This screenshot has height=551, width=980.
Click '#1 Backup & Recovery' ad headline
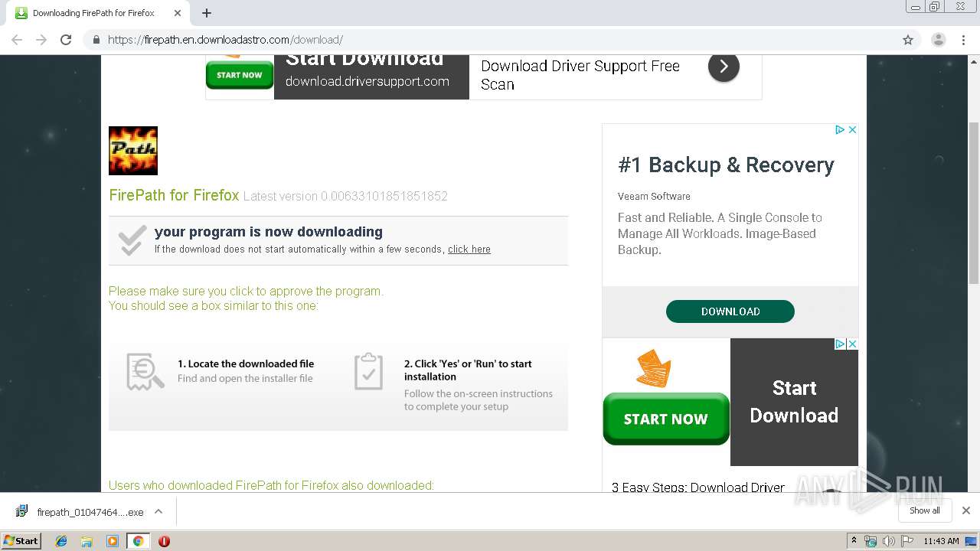click(x=726, y=165)
